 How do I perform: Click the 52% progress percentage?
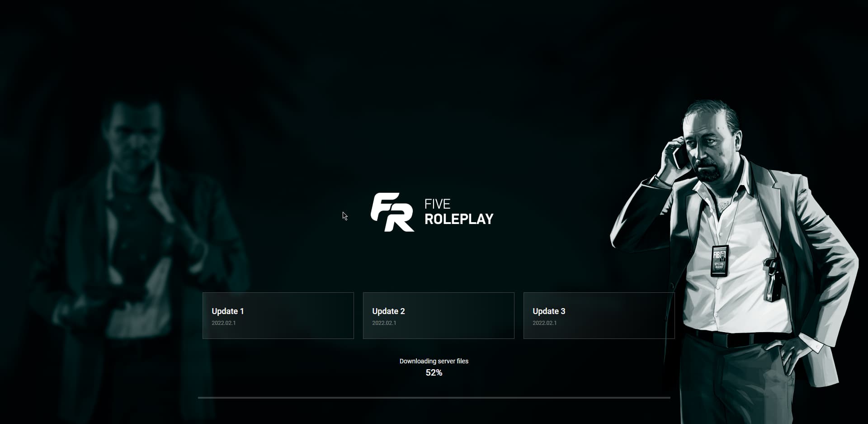click(x=434, y=373)
